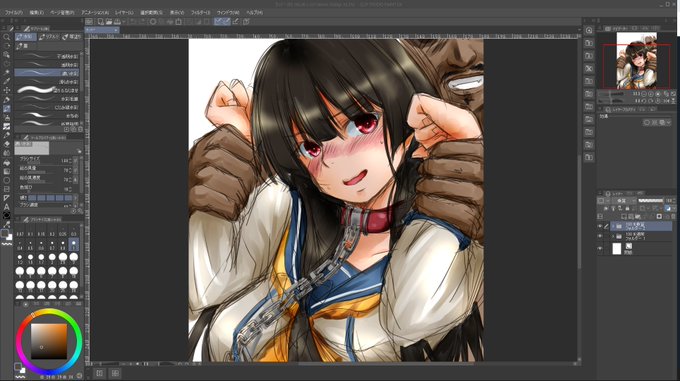Open the レイヤー menu

pos(124,13)
